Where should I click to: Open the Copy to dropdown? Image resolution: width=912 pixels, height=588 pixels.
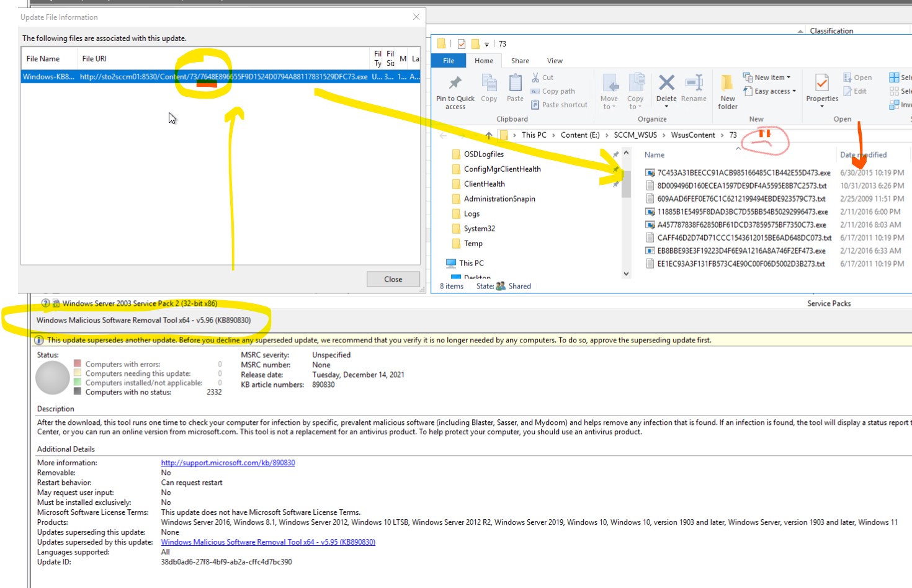pyautogui.click(x=635, y=92)
